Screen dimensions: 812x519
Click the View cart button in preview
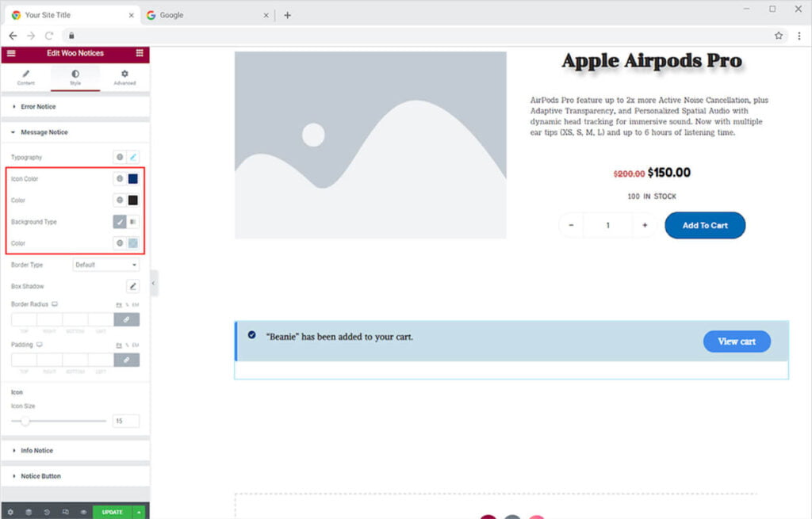pyautogui.click(x=737, y=341)
